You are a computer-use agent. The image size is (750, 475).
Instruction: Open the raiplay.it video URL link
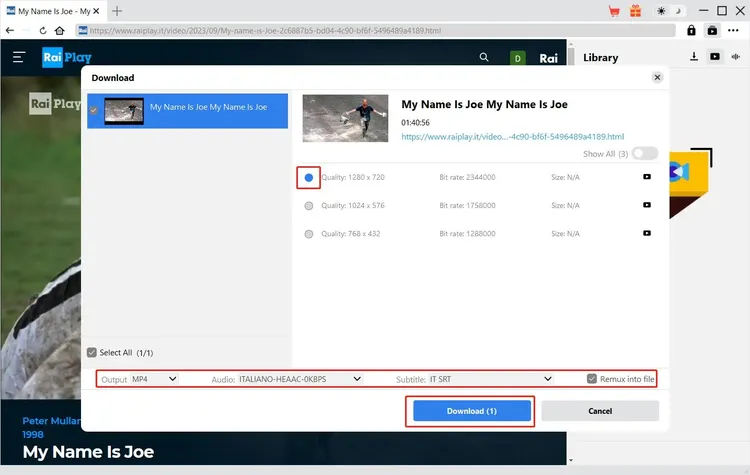(512, 136)
